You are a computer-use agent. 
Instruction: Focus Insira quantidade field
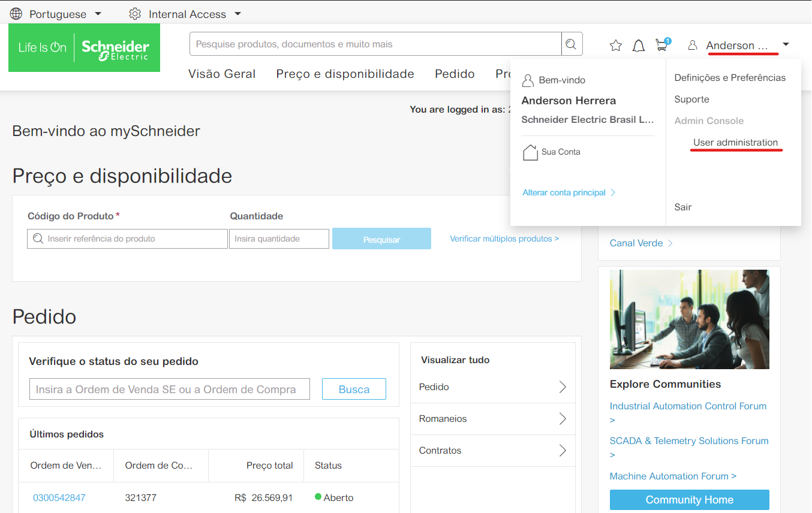pyautogui.click(x=279, y=239)
